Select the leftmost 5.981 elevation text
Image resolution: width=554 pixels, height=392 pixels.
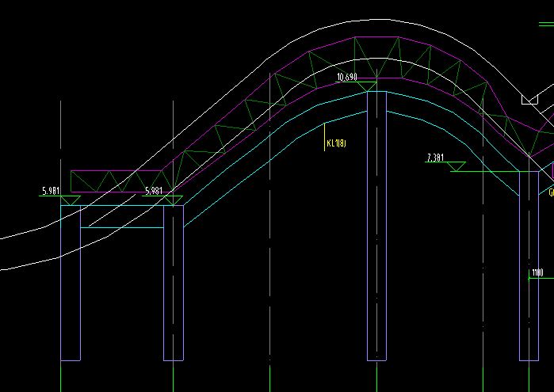tap(50, 191)
